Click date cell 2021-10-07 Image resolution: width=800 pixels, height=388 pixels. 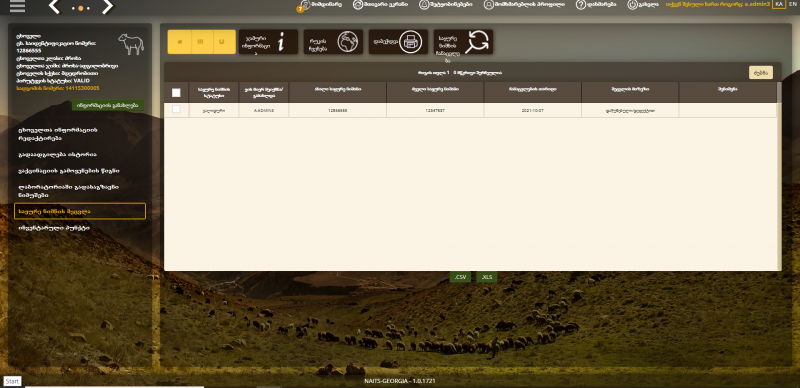pyautogui.click(x=533, y=110)
